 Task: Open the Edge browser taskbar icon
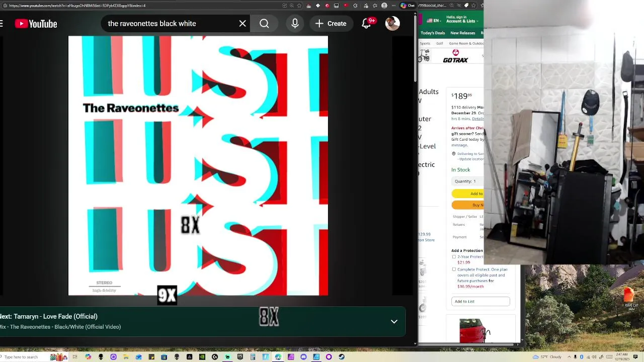coord(278,357)
